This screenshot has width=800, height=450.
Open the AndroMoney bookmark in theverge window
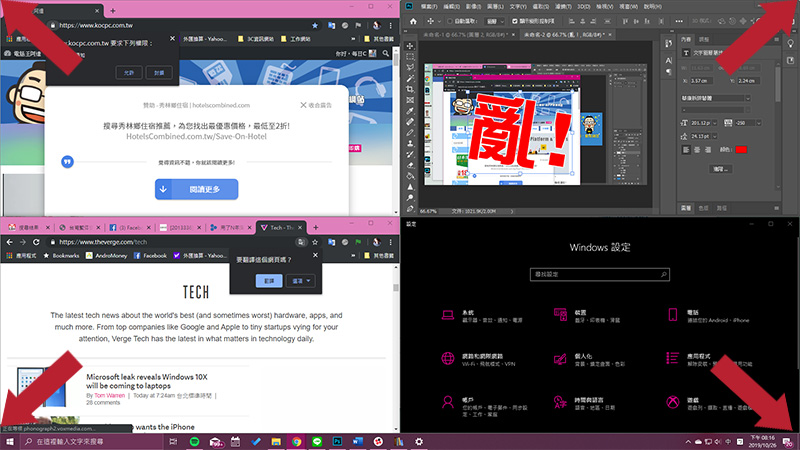pyautogui.click(x=106, y=256)
